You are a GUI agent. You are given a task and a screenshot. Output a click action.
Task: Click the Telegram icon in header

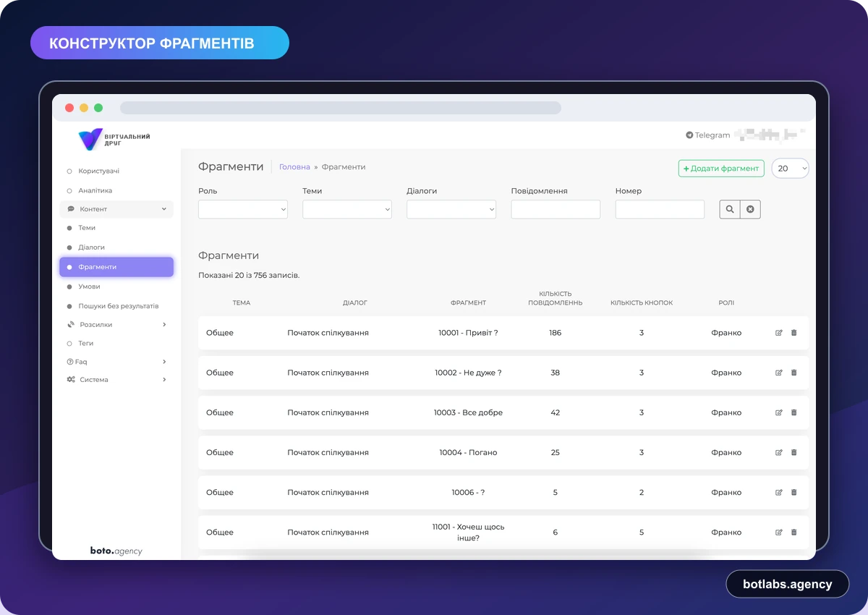pos(689,135)
